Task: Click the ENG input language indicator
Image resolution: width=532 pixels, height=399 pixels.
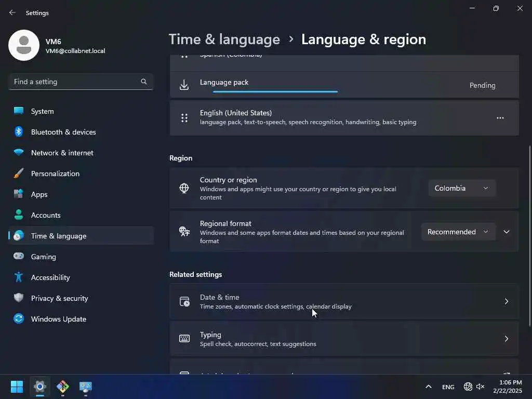Action: [448, 387]
